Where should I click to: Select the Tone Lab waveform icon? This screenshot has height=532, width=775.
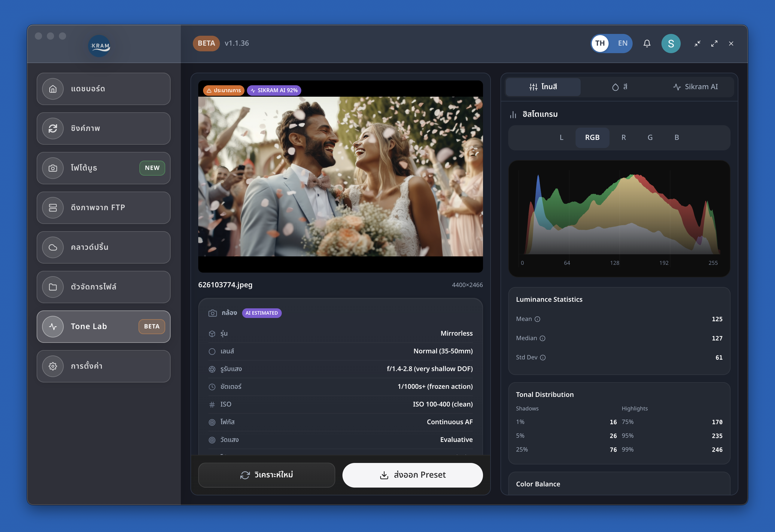click(x=53, y=326)
